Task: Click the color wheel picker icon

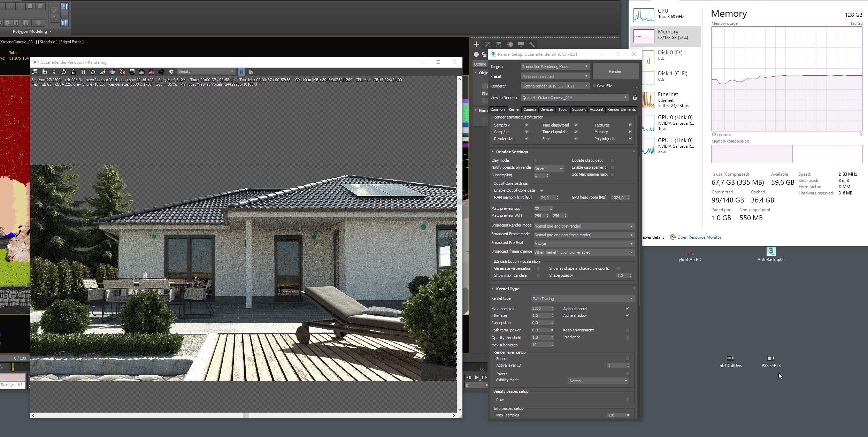Action: [x=112, y=72]
